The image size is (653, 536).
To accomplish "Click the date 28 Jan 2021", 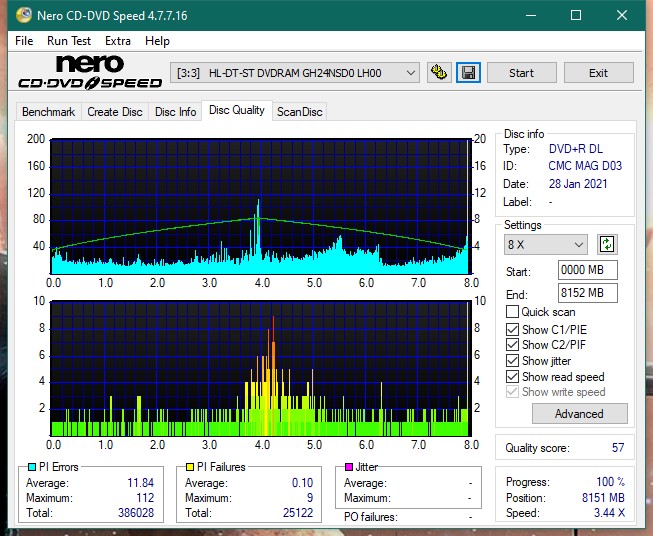I will (578, 184).
